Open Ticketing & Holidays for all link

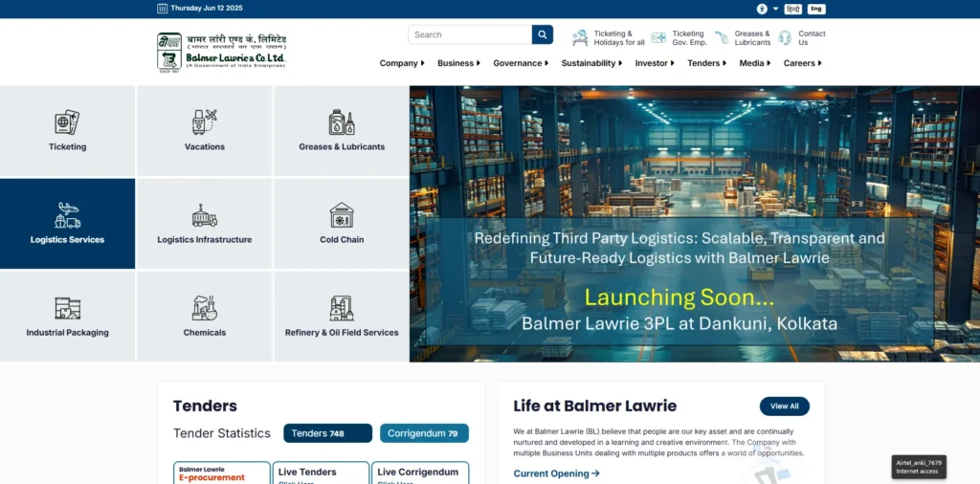coord(619,38)
